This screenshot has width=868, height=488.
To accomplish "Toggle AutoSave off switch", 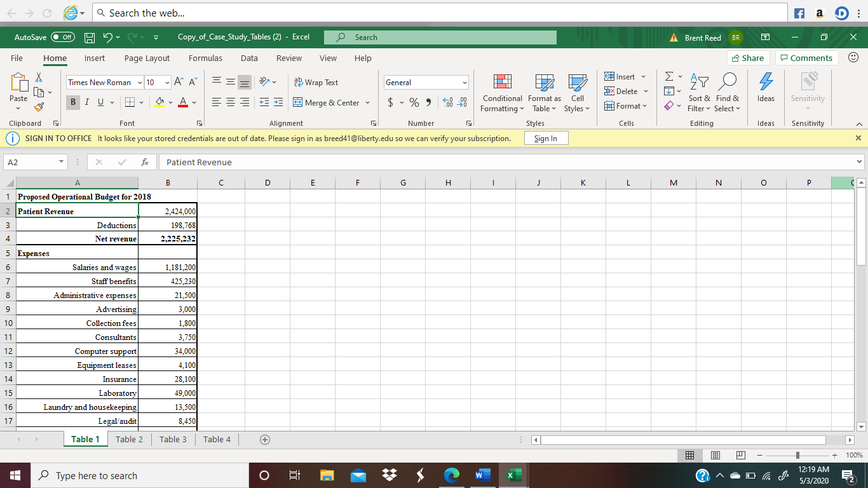I will click(x=63, y=37).
